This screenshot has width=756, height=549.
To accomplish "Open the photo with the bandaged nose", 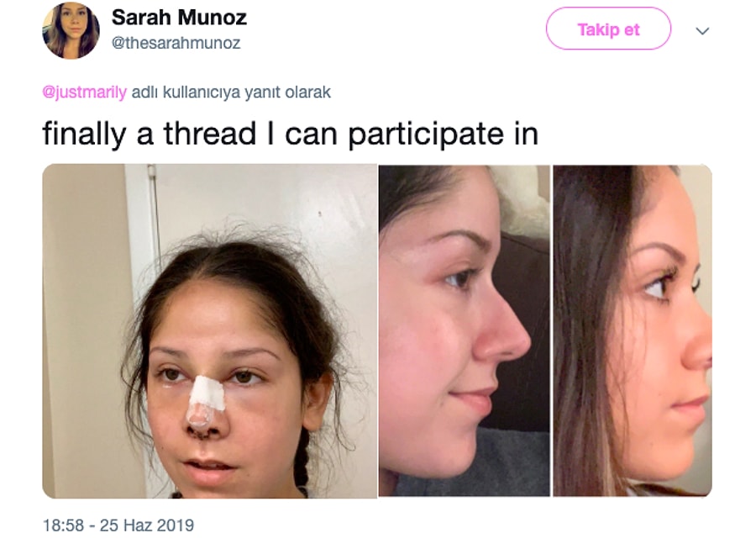I will point(210,331).
